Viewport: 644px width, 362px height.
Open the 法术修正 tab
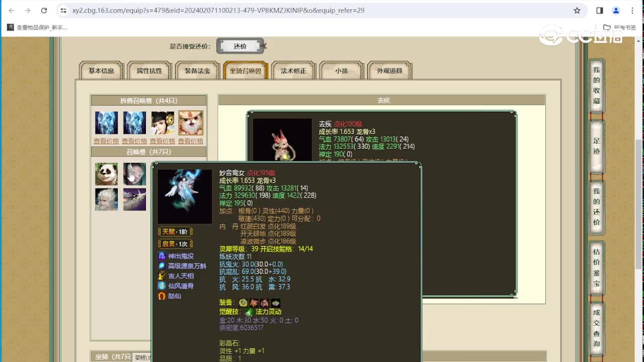point(293,71)
